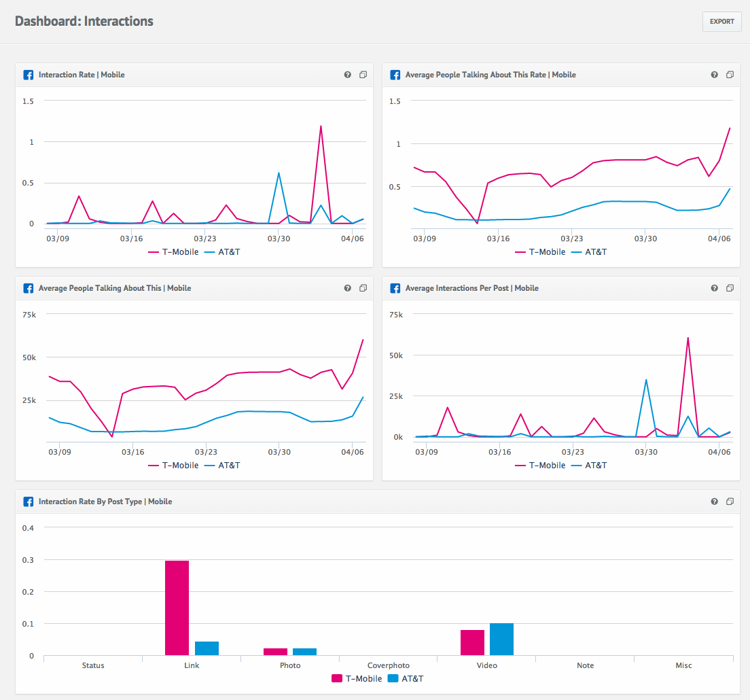Select the blue AT&T Video bar

501,639
